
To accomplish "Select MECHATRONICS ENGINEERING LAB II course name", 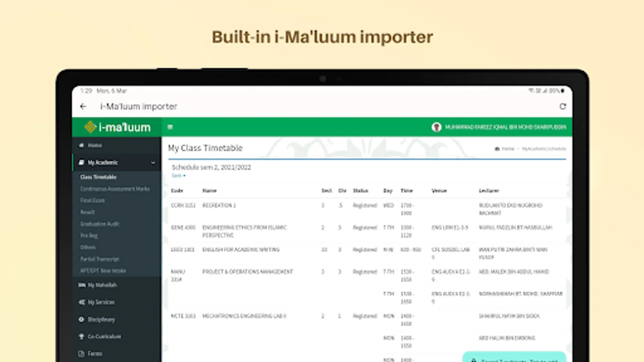I will pyautogui.click(x=244, y=316).
